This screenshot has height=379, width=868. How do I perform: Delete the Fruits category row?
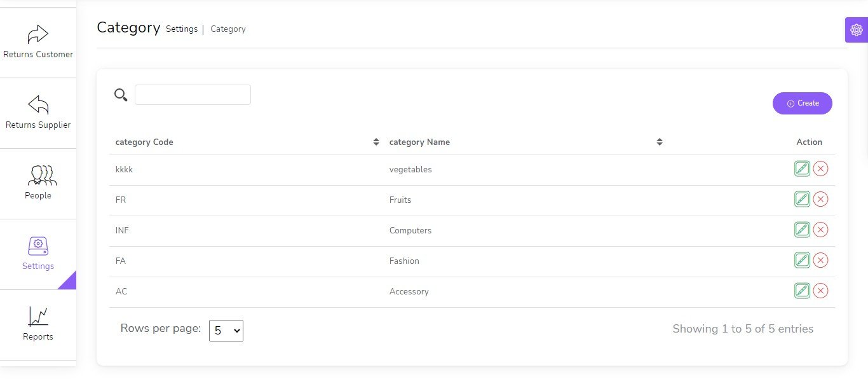coord(820,199)
